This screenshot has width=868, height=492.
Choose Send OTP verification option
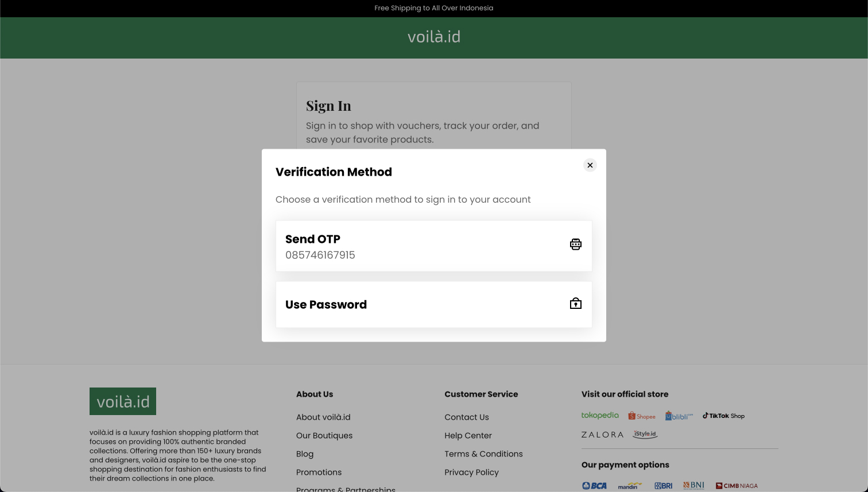point(434,246)
